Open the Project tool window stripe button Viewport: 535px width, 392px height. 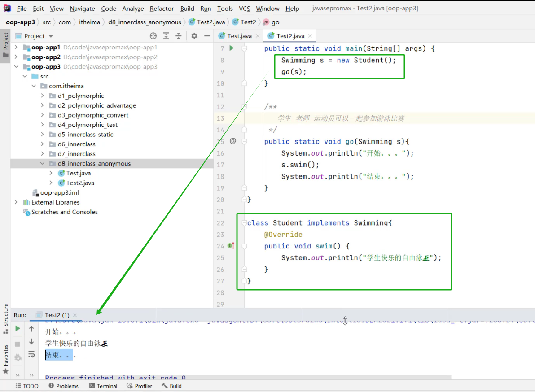5,45
